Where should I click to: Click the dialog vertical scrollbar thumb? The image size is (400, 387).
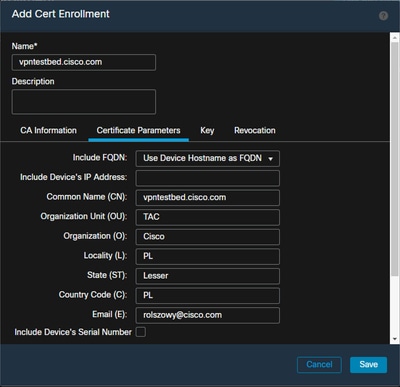395,159
